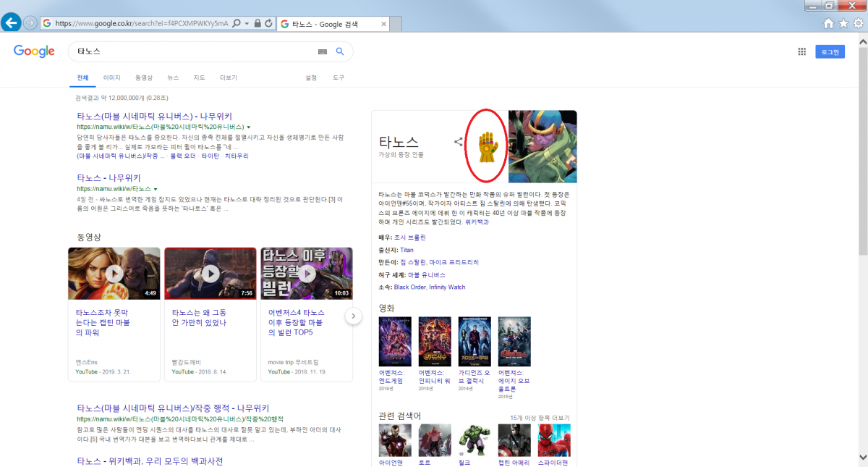868x467 pixels.
Task: Open the 가디언즈 오브 갤럭시 movie poster
Action: [x=475, y=341]
